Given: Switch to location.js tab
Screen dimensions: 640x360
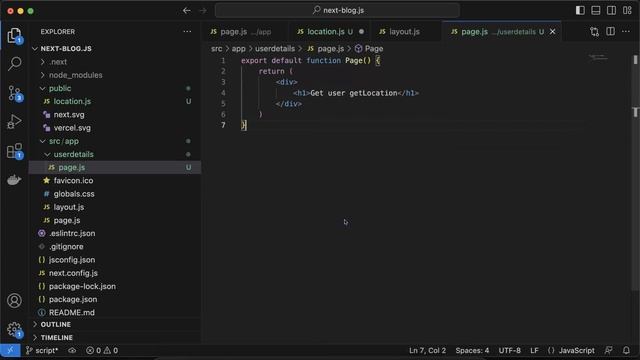Looking at the screenshot, I should [330, 31].
